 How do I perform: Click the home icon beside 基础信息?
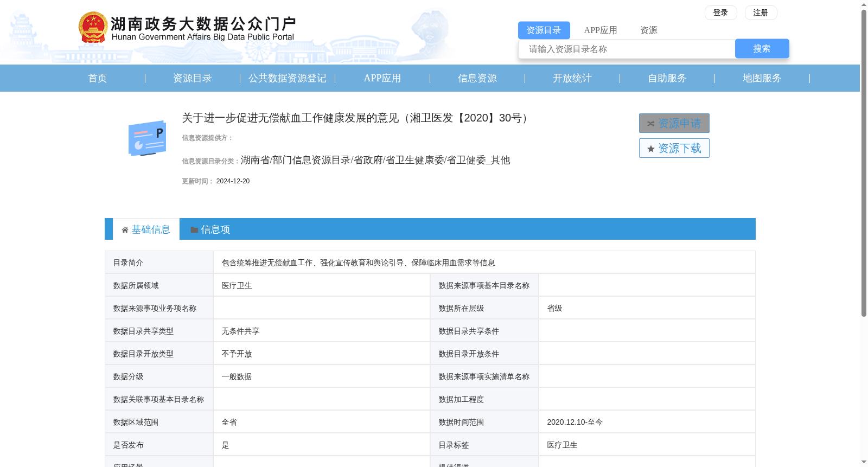tap(125, 230)
